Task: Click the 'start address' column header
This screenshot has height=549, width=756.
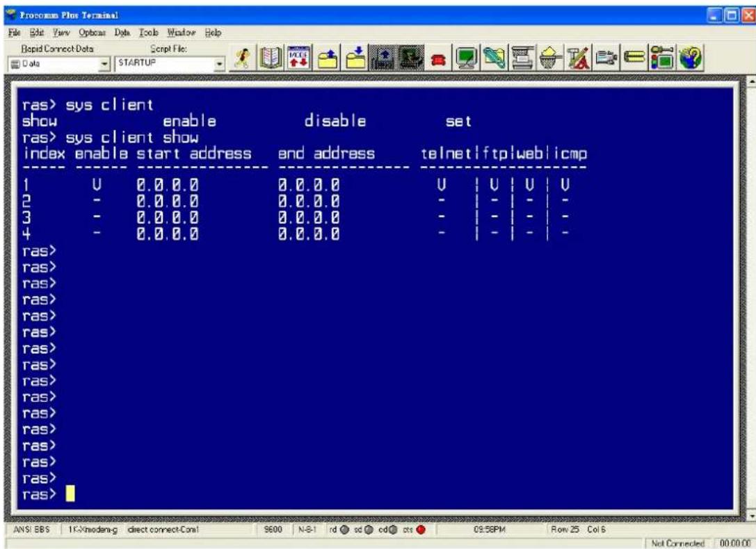Action: point(194,154)
